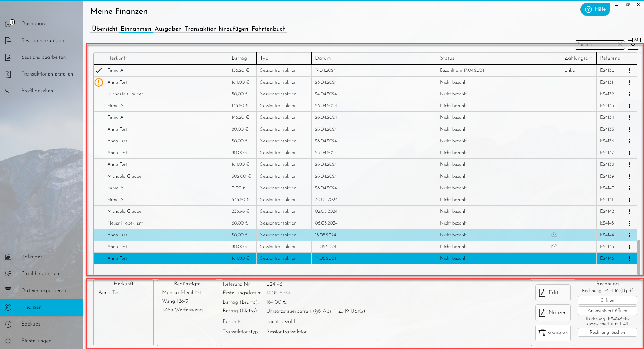Switch to the Übersicht tab
The image size is (644, 349).
point(105,29)
